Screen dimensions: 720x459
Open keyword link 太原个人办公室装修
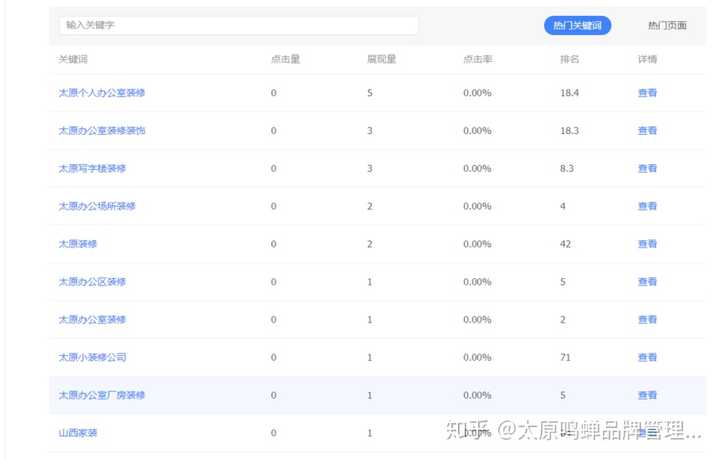click(101, 93)
